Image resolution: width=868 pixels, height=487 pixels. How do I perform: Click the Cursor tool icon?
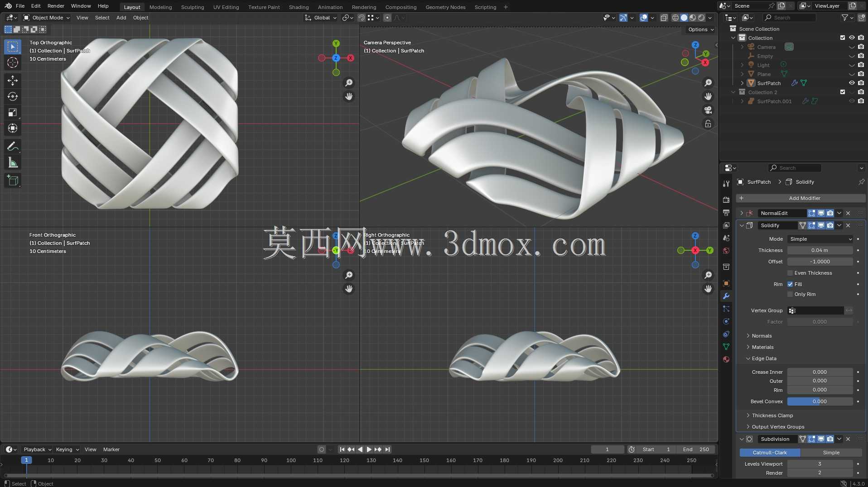[13, 62]
